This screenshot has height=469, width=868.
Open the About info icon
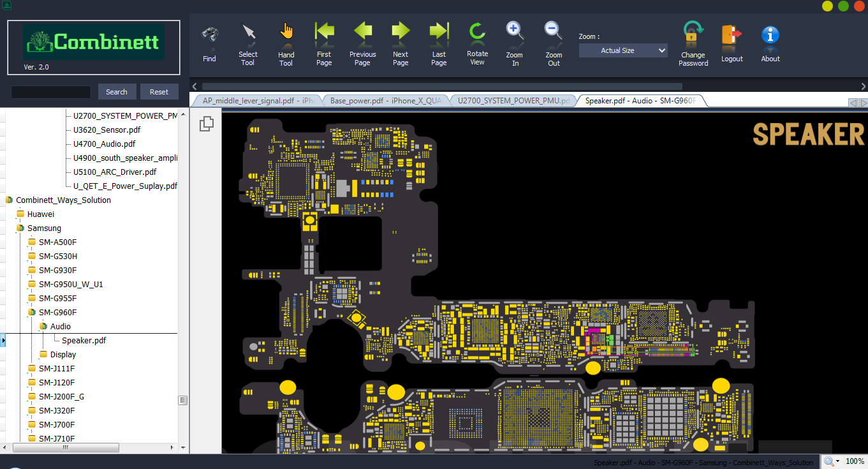pos(770,35)
